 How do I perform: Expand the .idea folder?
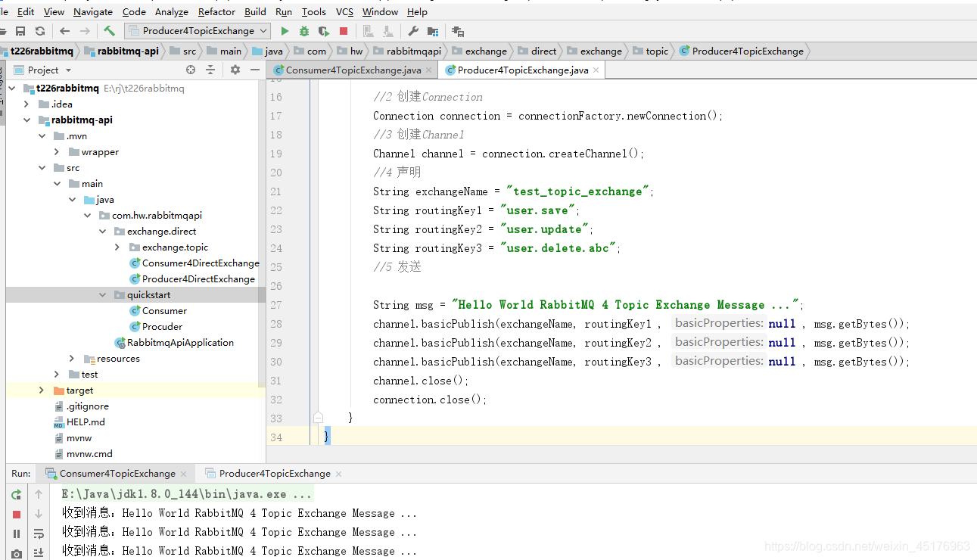(26, 104)
